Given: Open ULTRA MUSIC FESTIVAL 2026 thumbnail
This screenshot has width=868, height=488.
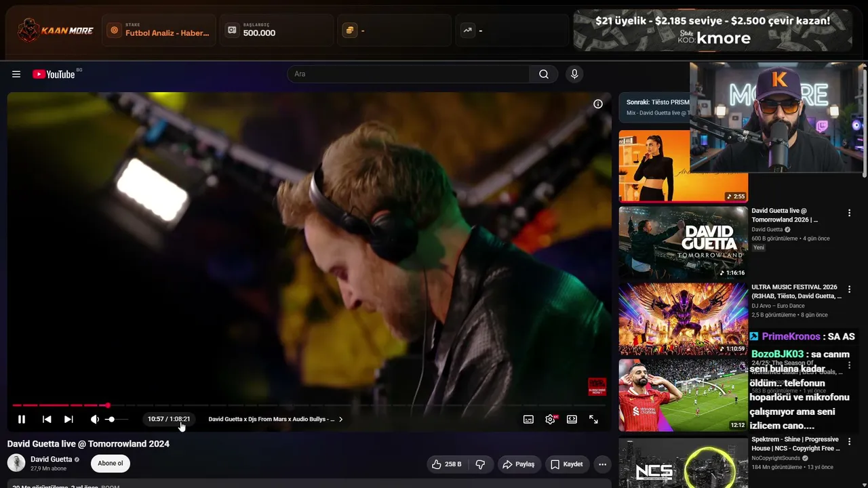Looking at the screenshot, I should point(683,319).
